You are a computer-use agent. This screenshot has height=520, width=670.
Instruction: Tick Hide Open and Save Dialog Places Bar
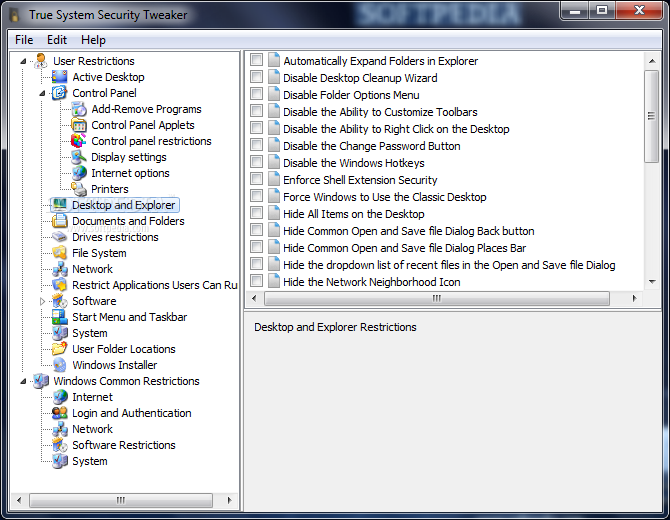point(256,247)
